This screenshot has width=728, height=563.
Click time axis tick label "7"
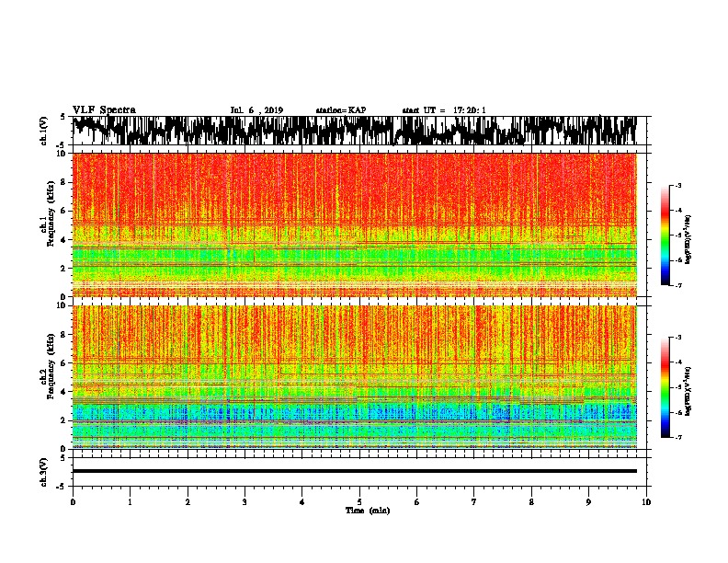click(474, 502)
